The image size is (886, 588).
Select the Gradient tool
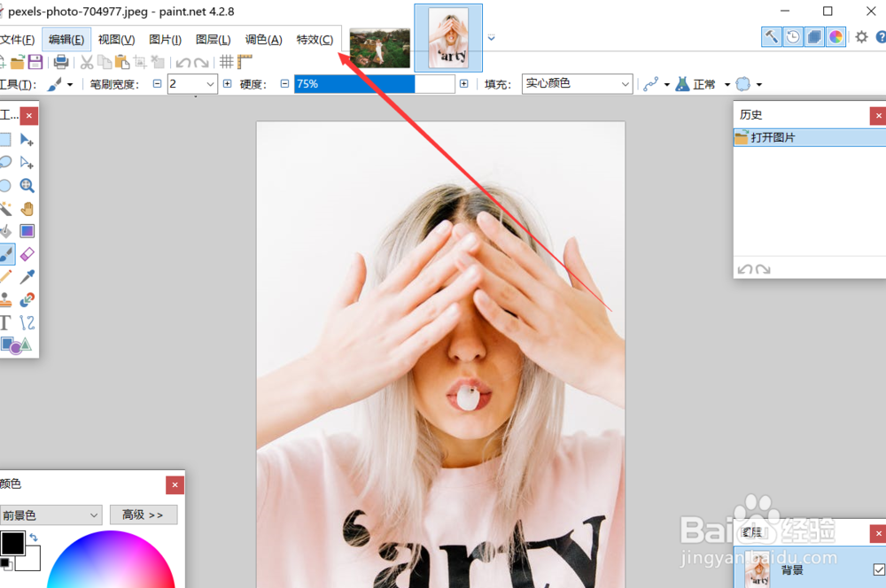[x=27, y=231]
